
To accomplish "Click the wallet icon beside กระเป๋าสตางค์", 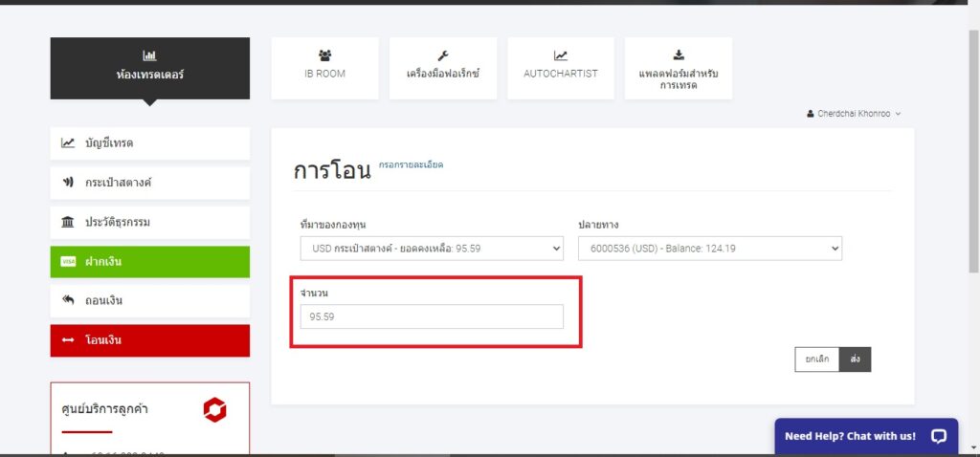I will point(68,183).
